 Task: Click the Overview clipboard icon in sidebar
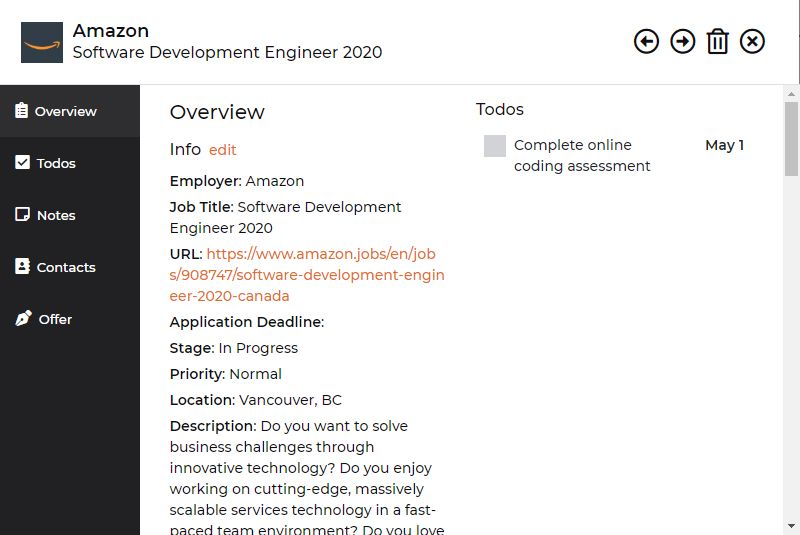pyautogui.click(x=21, y=110)
